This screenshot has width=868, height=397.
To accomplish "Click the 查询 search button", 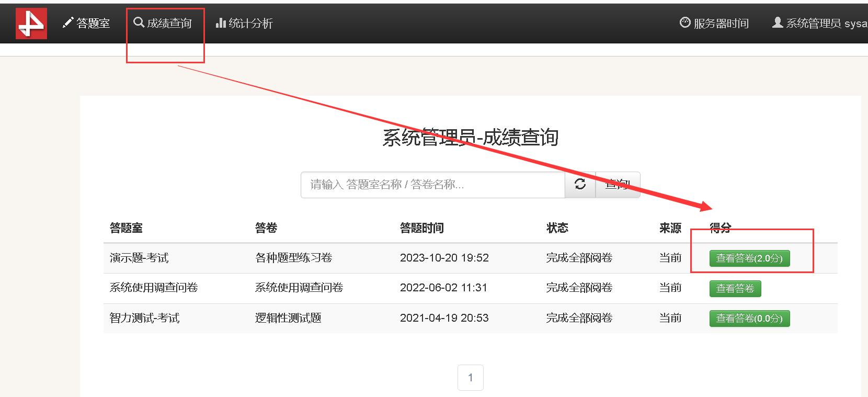I will (x=618, y=185).
